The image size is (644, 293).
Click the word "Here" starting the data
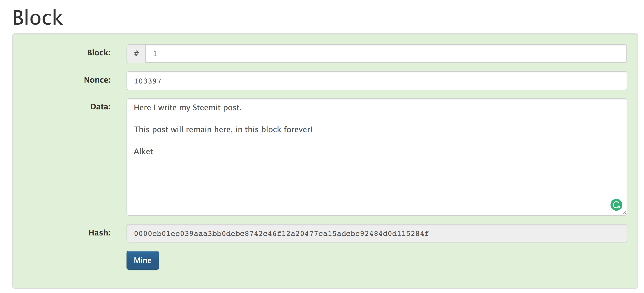(142, 108)
